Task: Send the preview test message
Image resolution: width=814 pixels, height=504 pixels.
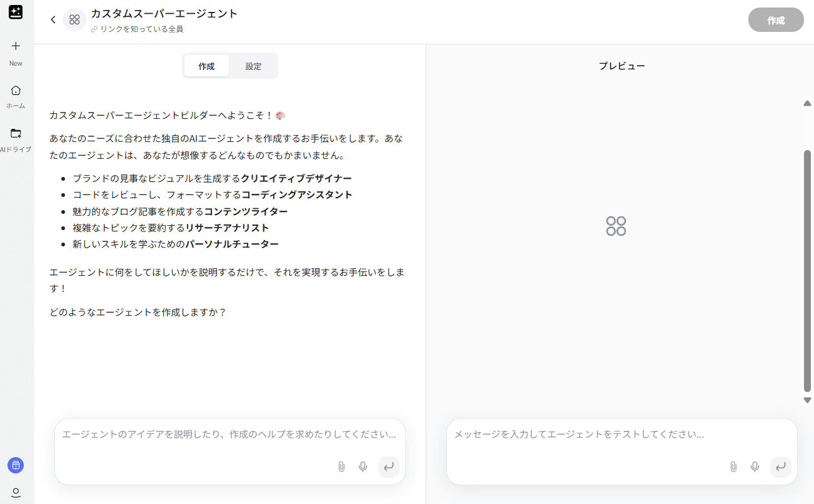Action: [x=780, y=466]
